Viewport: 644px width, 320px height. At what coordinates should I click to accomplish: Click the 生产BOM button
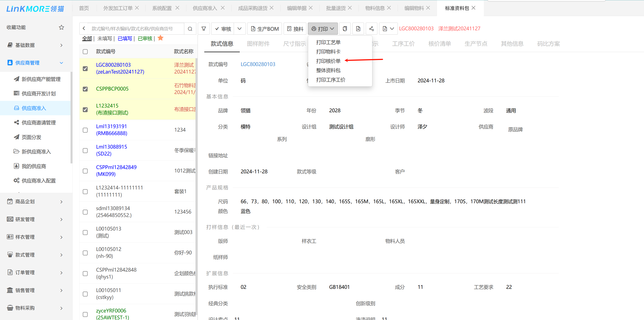point(265,29)
